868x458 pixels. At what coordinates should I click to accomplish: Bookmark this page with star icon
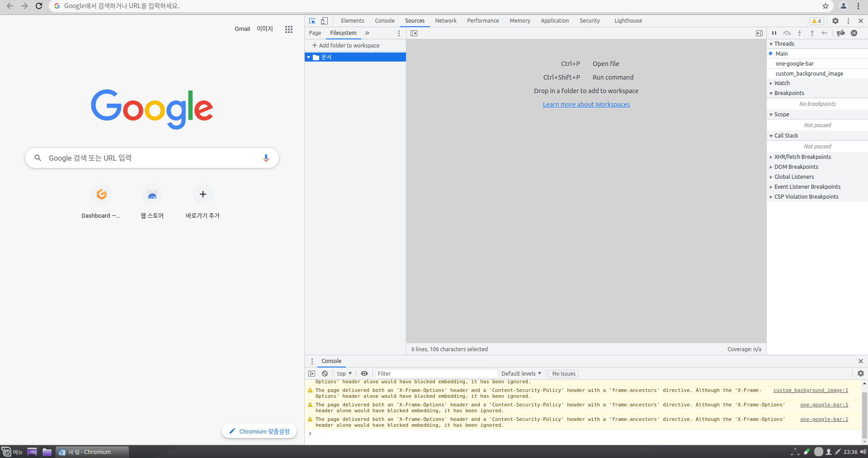pyautogui.click(x=826, y=6)
